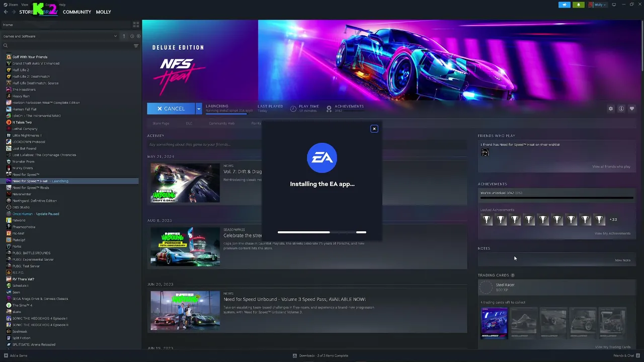Go to the COMMUNITY tab
Image resolution: width=644 pixels, height=362 pixels.
click(77, 12)
